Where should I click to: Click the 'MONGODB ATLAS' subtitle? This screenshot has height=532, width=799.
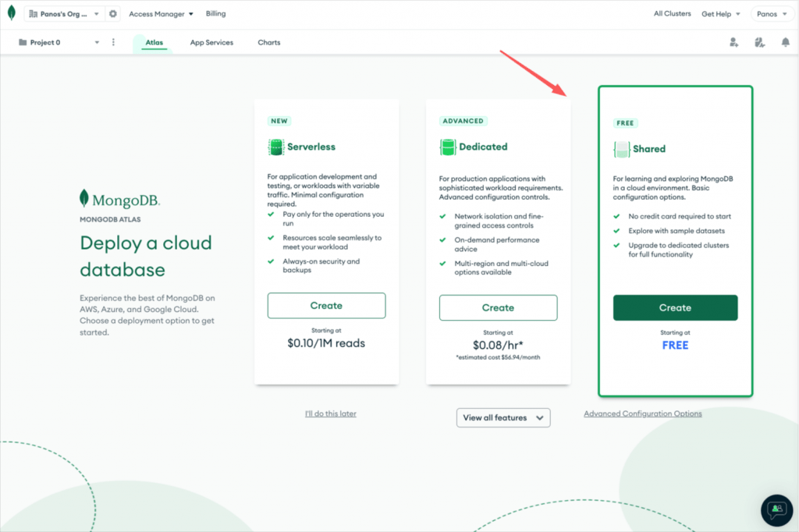pyautogui.click(x=110, y=220)
